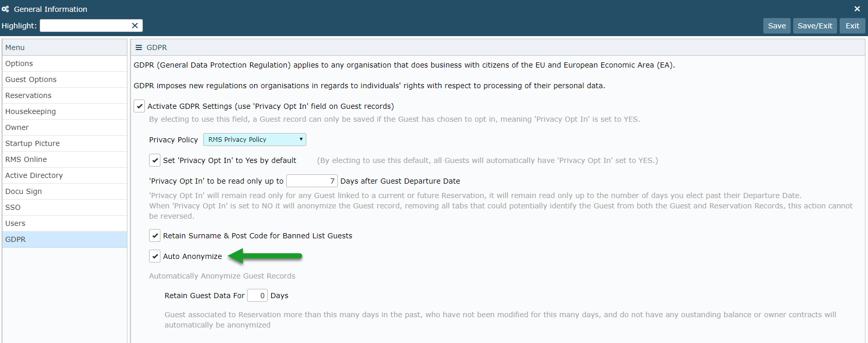Toggle Retain Surname & Post Code checkbox

(x=155, y=236)
